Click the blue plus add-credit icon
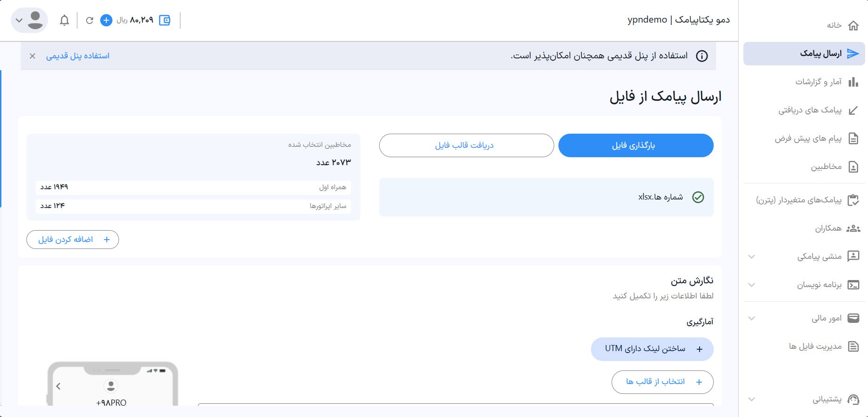Screen dimensions: 868x417 coord(106,20)
